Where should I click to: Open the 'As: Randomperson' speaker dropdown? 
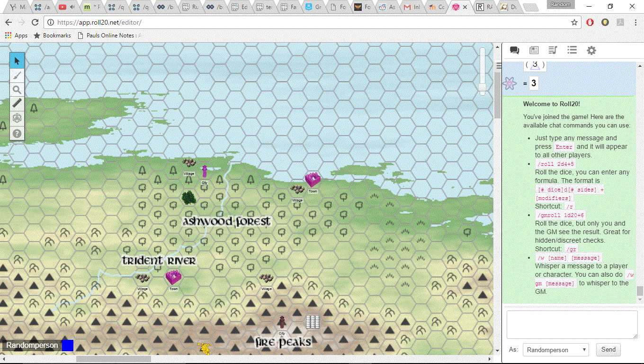pyautogui.click(x=556, y=350)
